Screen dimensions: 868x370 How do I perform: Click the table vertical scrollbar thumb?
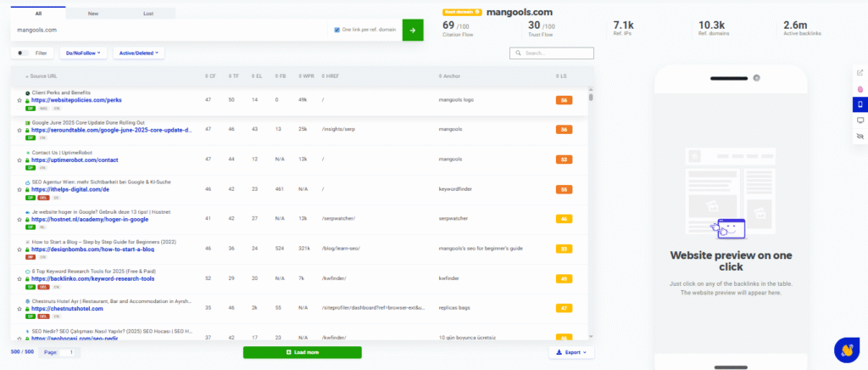[x=591, y=97]
